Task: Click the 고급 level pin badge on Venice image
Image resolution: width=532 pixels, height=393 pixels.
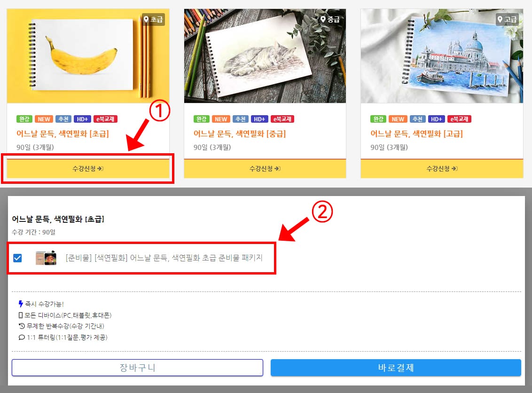Action: (x=507, y=19)
